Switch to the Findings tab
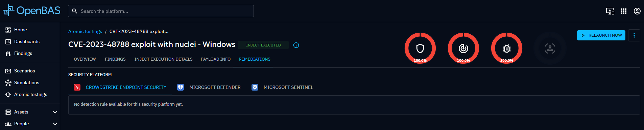This screenshot has height=130, width=644. 115,59
